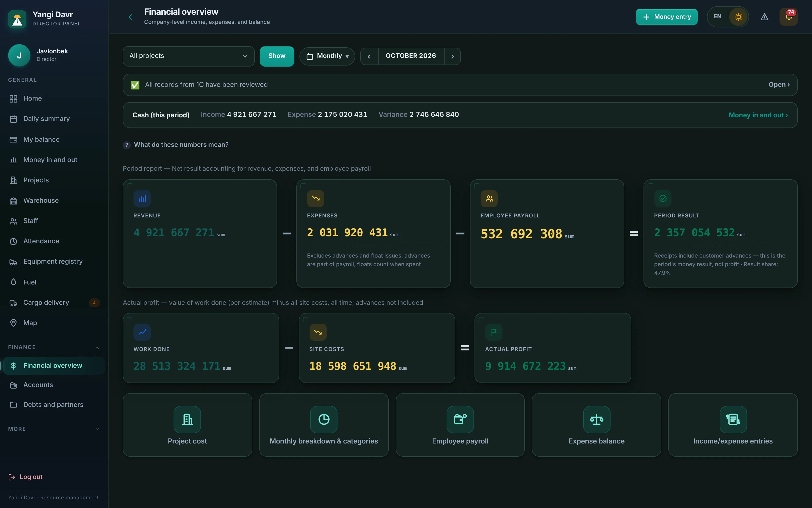The width and height of the screenshot is (812, 508).
Task: Click the Work Done trend line icon
Action: [142, 332]
